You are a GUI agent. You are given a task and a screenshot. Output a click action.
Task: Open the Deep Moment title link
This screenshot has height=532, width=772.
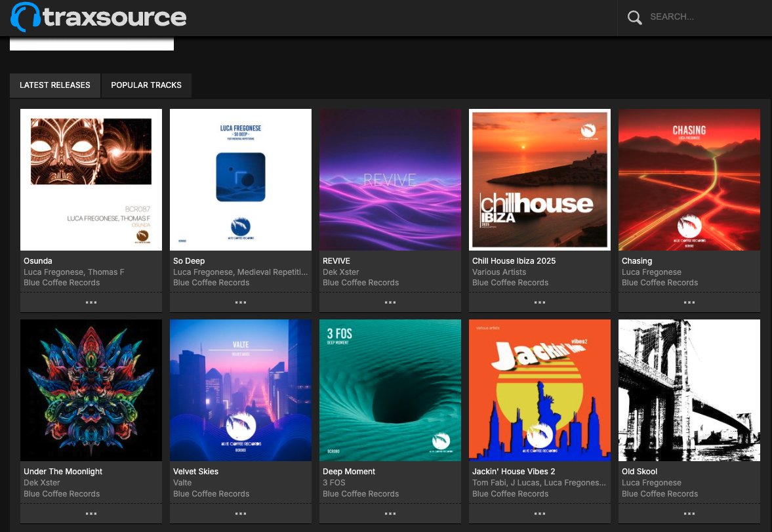[349, 472]
